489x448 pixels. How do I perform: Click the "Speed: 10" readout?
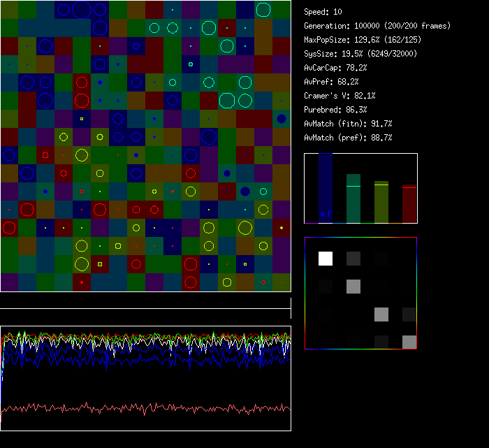(x=323, y=12)
